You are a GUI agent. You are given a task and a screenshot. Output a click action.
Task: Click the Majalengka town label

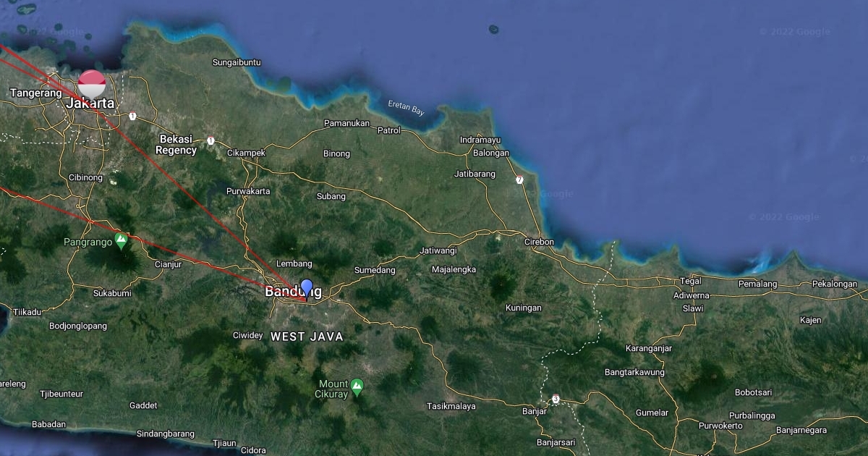click(454, 269)
